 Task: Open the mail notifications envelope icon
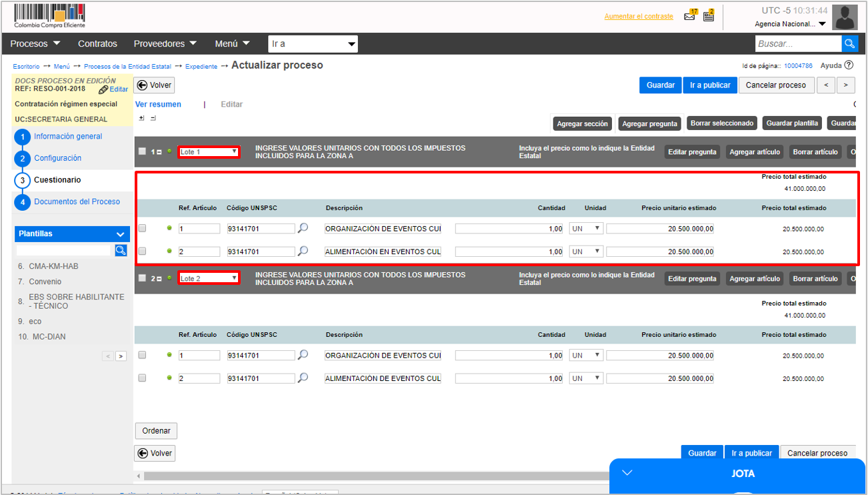(x=690, y=17)
